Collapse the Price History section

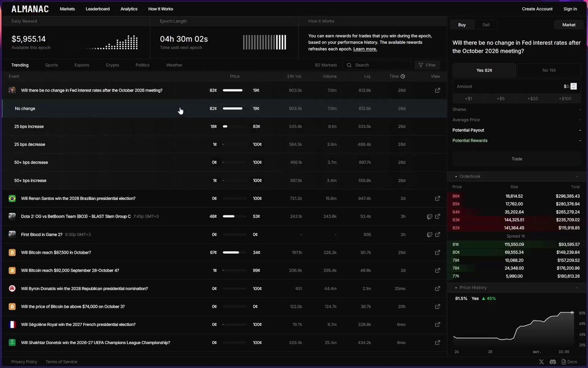(x=577, y=288)
